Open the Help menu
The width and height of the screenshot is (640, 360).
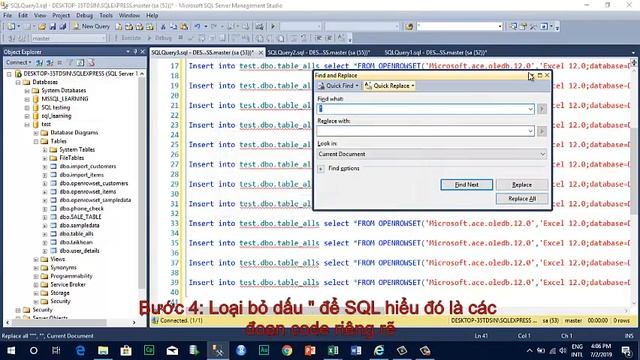pos(152,16)
